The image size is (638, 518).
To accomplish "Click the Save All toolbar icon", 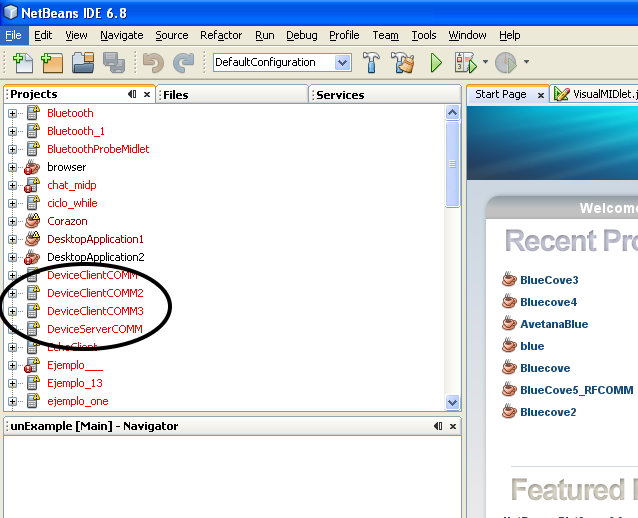I will (x=114, y=63).
